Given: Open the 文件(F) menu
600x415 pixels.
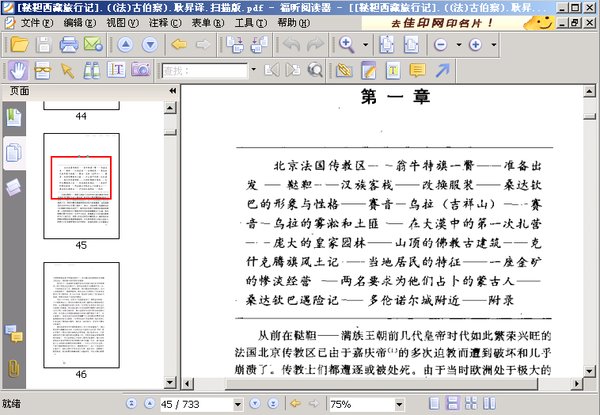Looking at the screenshot, I should [x=37, y=23].
